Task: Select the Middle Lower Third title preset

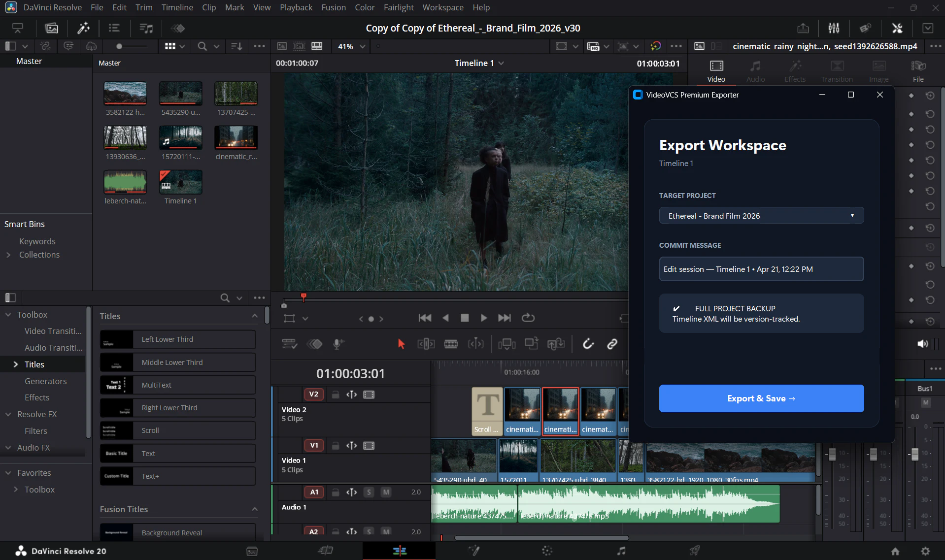Action: click(177, 362)
